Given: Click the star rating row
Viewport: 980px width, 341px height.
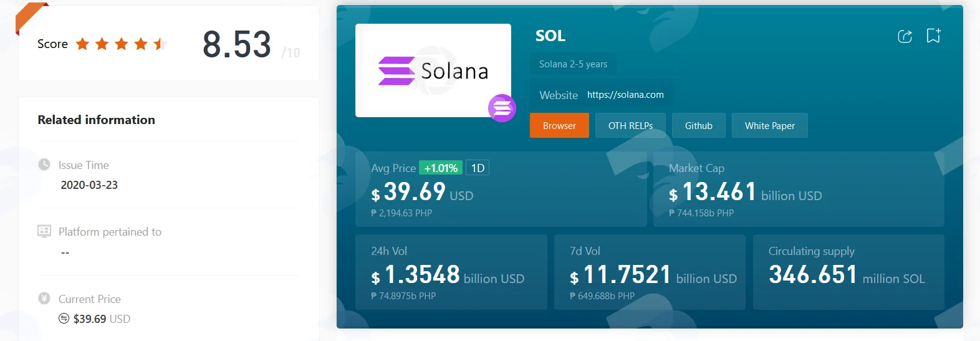Looking at the screenshot, I should [x=121, y=44].
